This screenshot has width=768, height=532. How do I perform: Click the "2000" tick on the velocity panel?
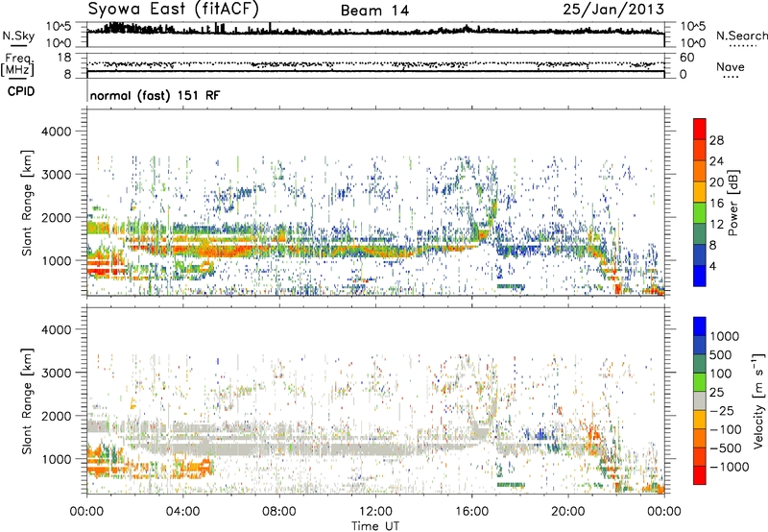tap(57, 416)
